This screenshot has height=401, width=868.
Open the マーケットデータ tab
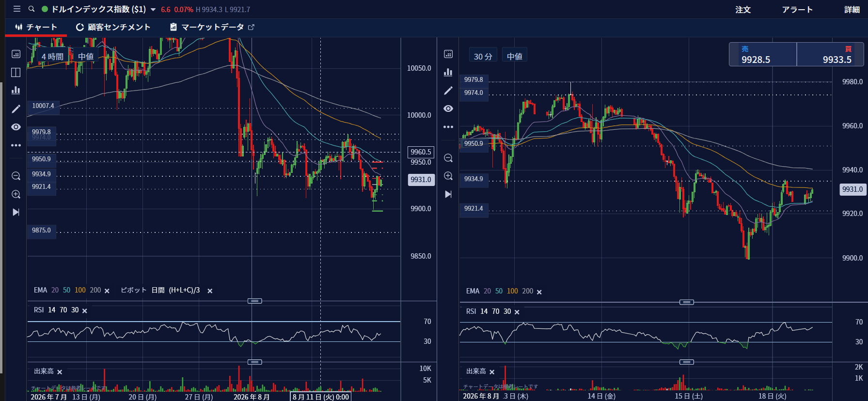pyautogui.click(x=212, y=27)
